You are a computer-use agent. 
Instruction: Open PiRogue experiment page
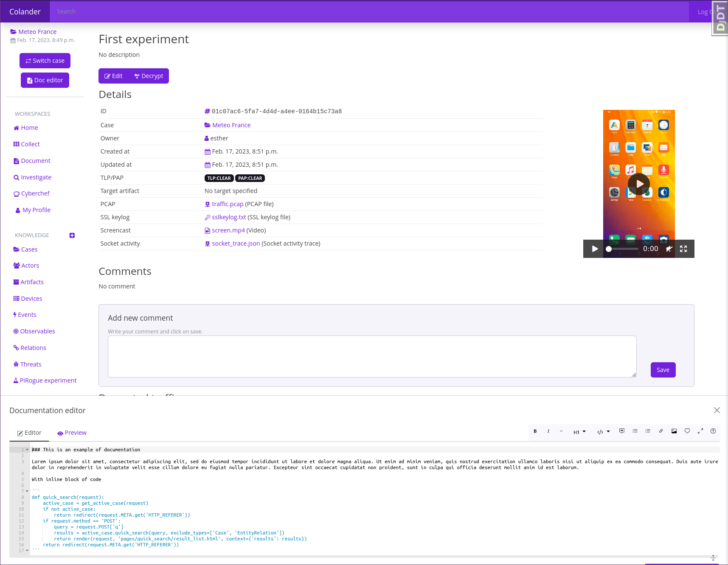click(45, 380)
